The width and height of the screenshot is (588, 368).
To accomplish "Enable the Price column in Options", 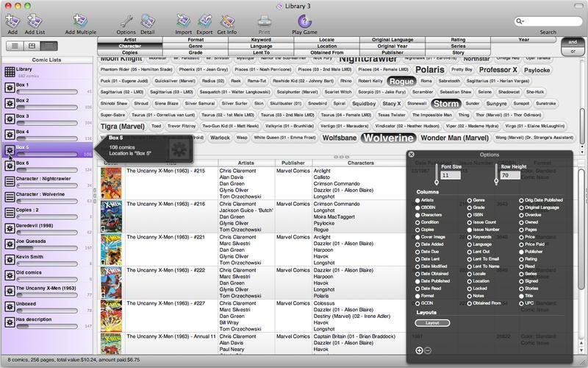I will [522, 237].
